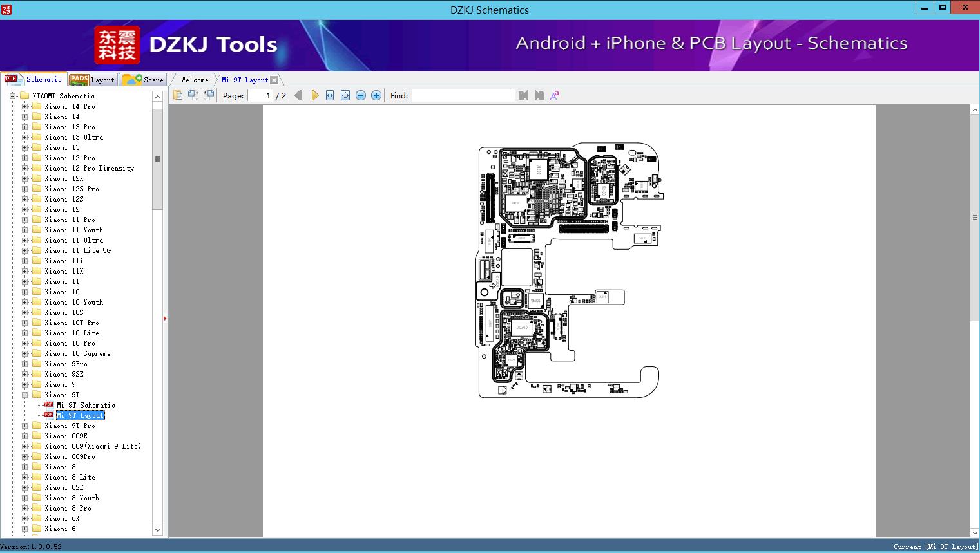Go to the next page arrow
The height and width of the screenshot is (553, 980).
314,95
